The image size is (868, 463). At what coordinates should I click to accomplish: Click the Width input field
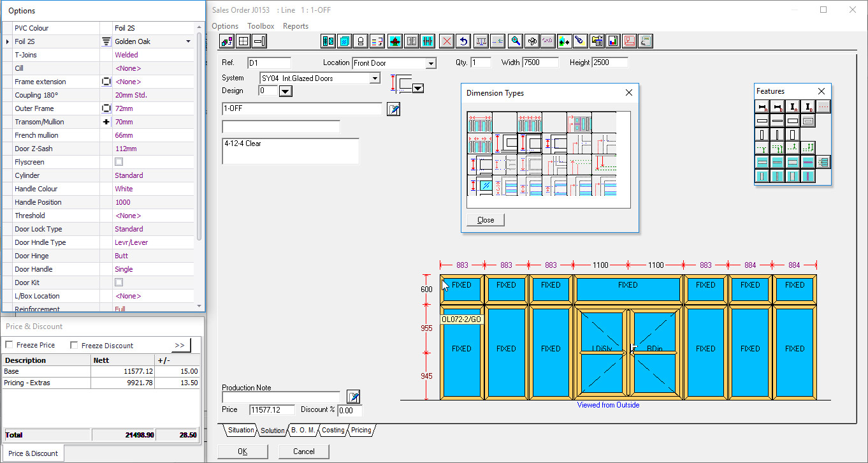coord(540,62)
